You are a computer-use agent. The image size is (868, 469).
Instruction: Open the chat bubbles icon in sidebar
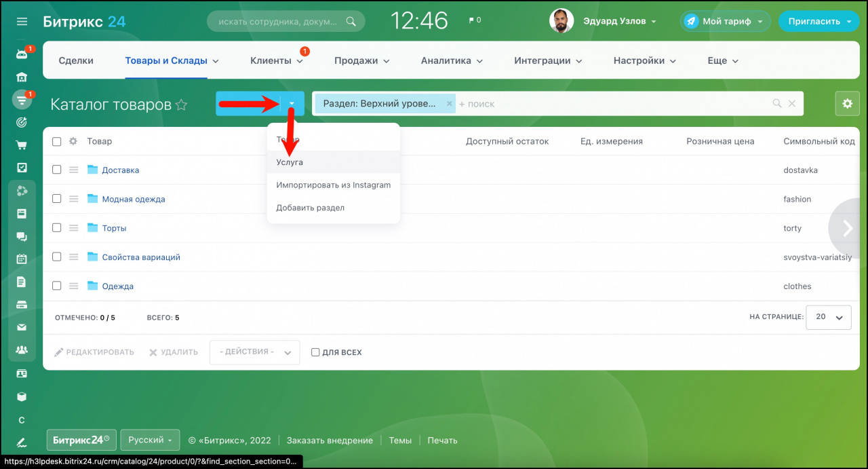pos(22,236)
